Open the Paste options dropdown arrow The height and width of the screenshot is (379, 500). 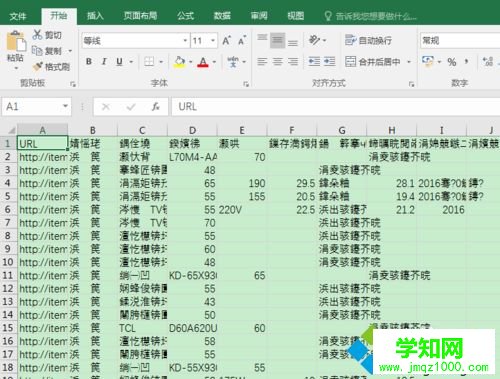pos(16,68)
